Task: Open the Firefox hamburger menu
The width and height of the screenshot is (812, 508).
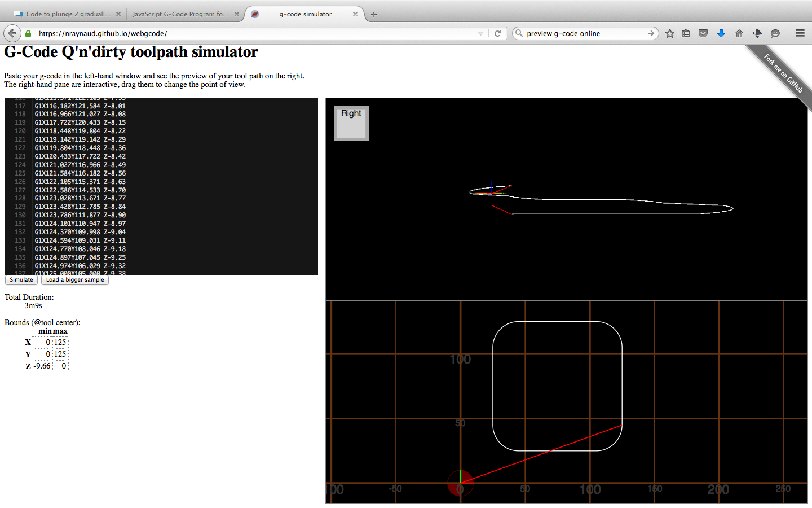Action: [800, 33]
